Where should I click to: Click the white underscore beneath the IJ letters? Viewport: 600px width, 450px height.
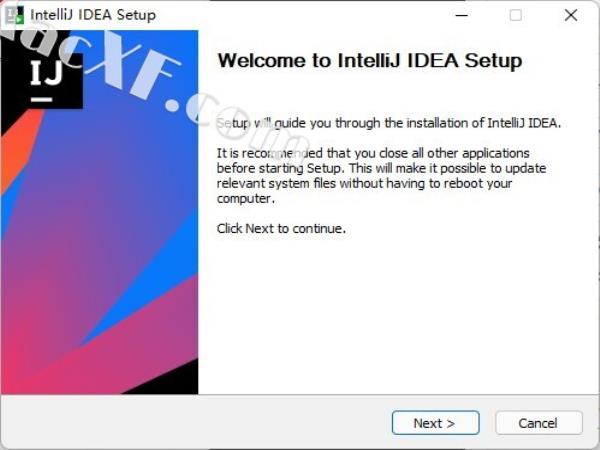(x=41, y=99)
